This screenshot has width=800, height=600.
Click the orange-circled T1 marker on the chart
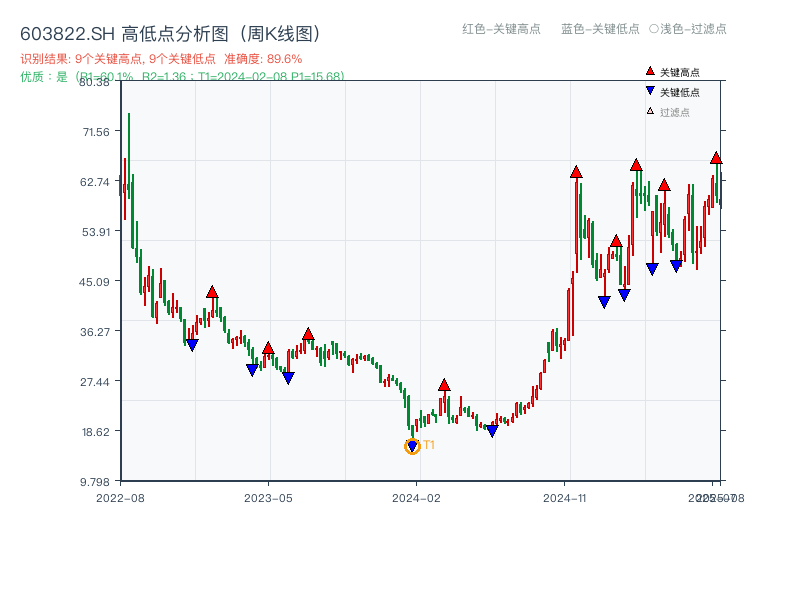[x=412, y=446]
